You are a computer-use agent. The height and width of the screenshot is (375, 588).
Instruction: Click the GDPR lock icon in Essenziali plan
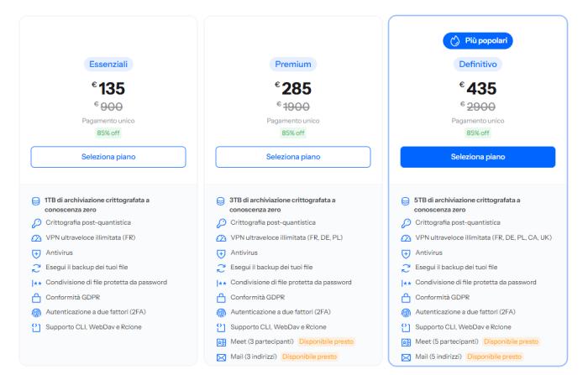(x=36, y=298)
